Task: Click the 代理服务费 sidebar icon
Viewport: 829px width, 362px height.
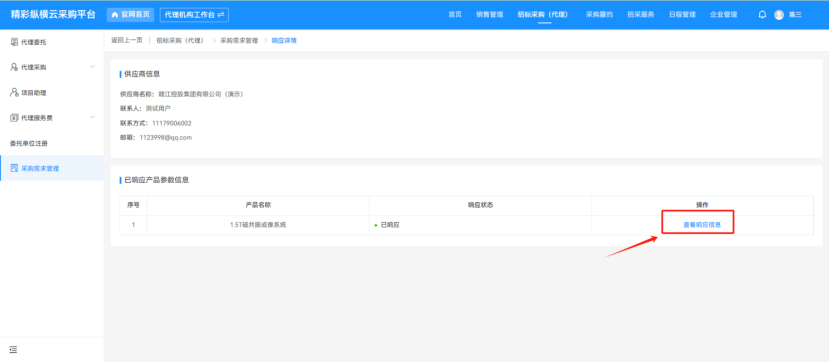Action: [14, 118]
